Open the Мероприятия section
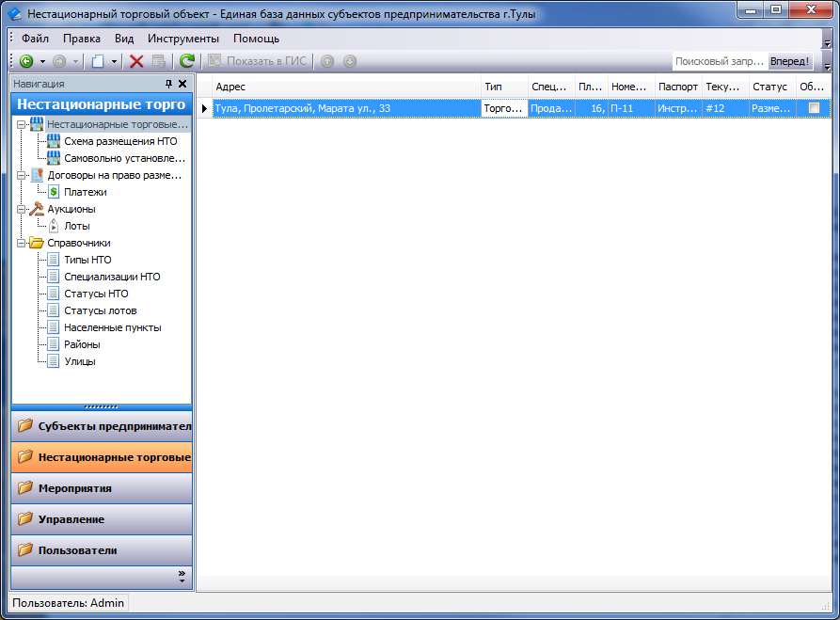The image size is (840, 620). (x=102, y=488)
